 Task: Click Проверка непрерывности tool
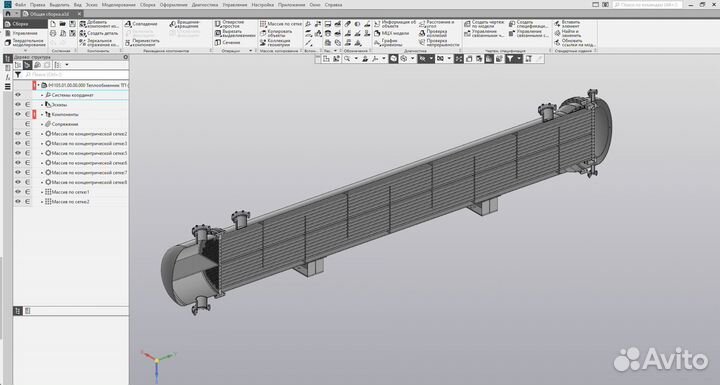pos(439,43)
